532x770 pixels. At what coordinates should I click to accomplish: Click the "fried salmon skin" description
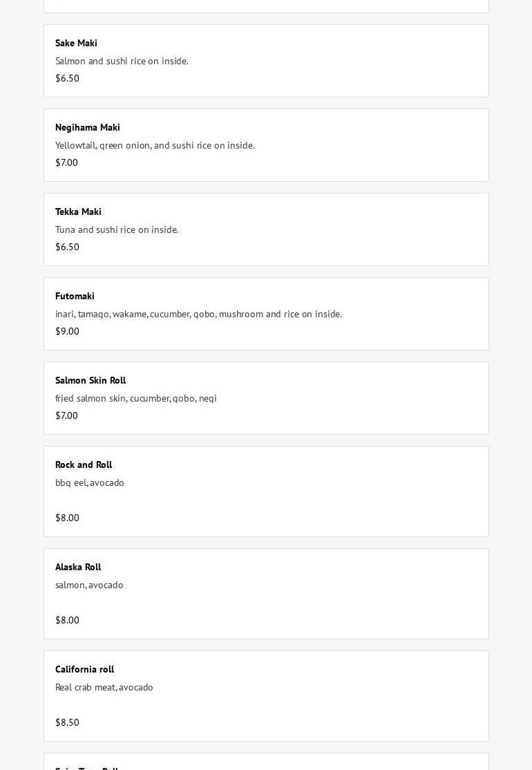pyautogui.click(x=136, y=398)
